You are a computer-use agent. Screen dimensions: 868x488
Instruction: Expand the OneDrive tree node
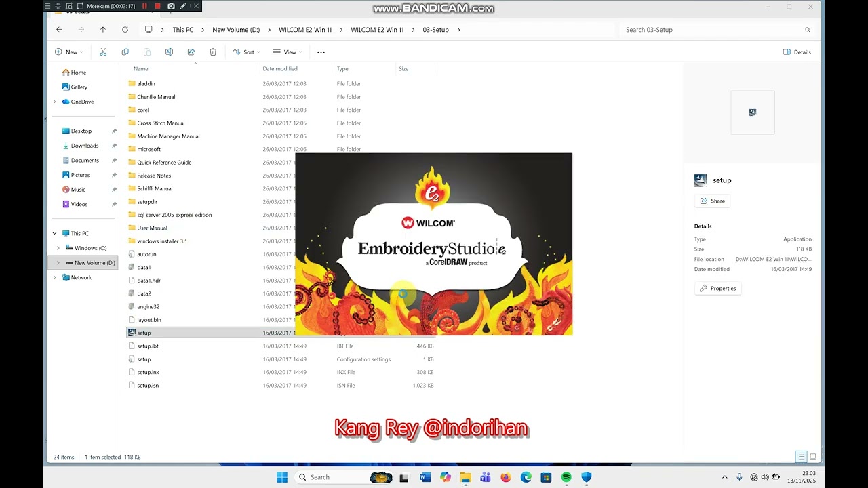point(54,102)
